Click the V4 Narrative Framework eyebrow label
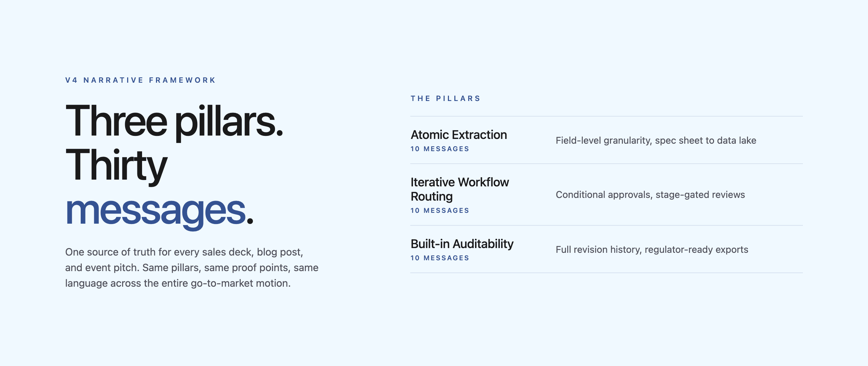This screenshot has width=868, height=366. 140,80
